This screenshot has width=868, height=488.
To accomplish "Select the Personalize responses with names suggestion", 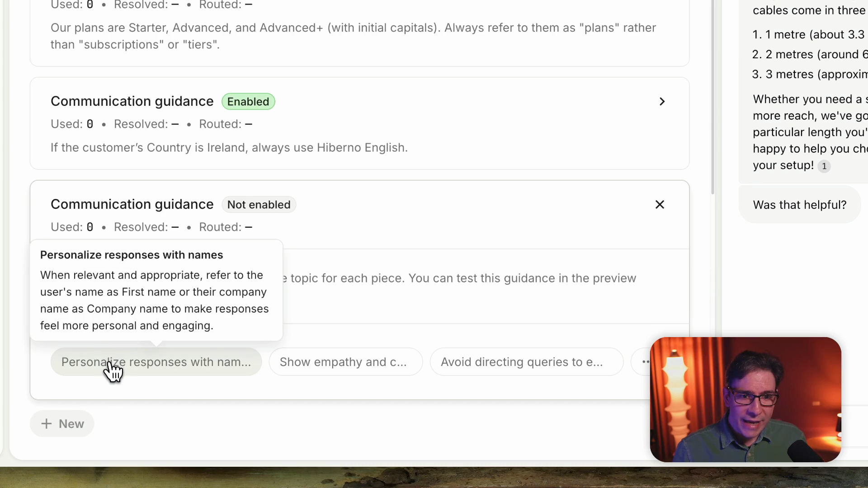I will point(156,362).
